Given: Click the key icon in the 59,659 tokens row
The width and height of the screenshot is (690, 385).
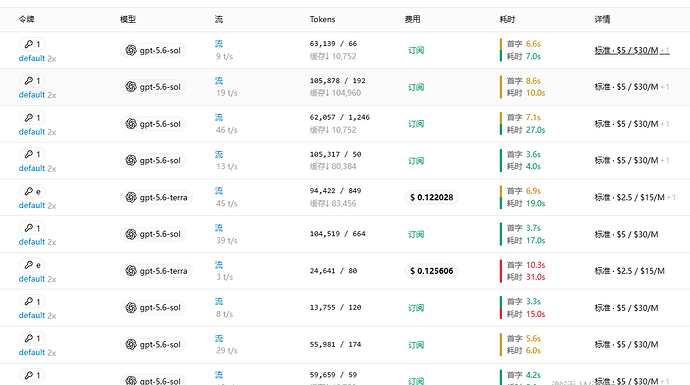Looking at the screenshot, I should click(29, 375).
